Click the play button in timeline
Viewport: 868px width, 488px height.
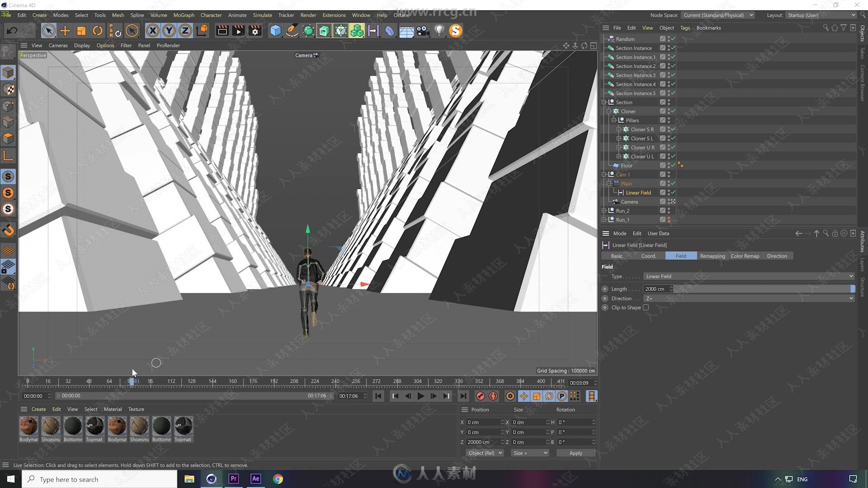(x=421, y=396)
